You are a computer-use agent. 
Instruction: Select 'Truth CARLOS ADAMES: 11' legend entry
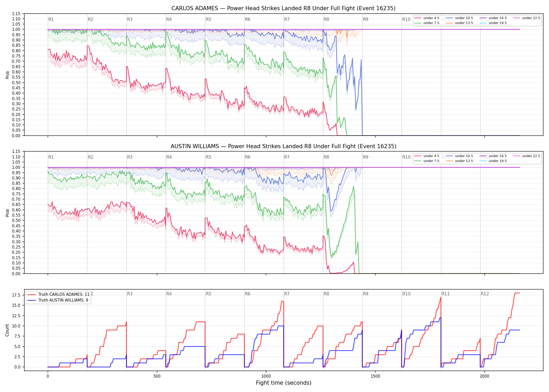pos(59,294)
